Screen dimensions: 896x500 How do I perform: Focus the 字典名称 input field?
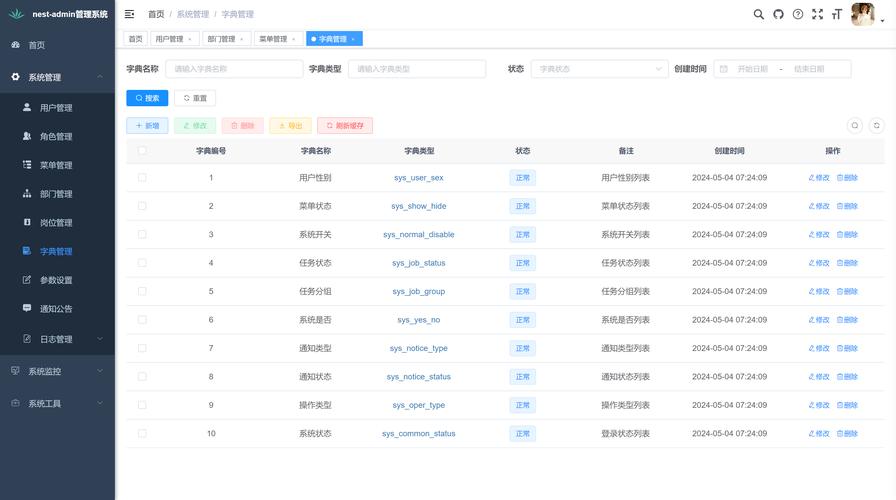[234, 69]
